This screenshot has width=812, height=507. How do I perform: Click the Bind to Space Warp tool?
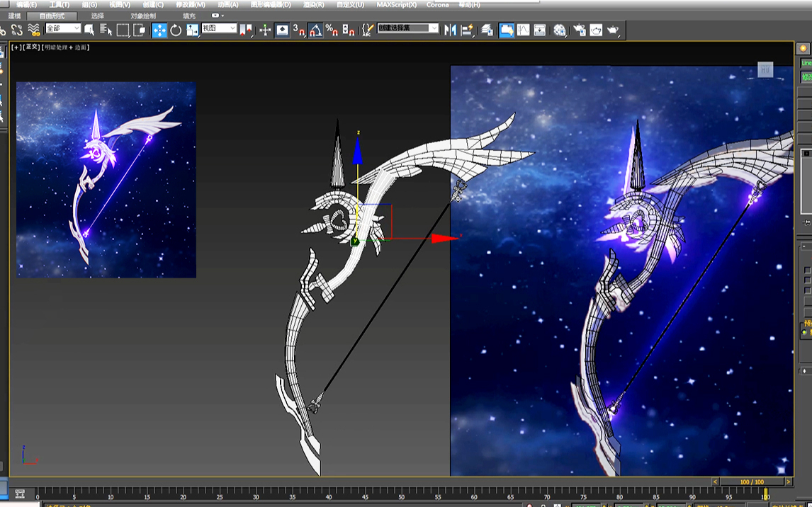point(34,30)
